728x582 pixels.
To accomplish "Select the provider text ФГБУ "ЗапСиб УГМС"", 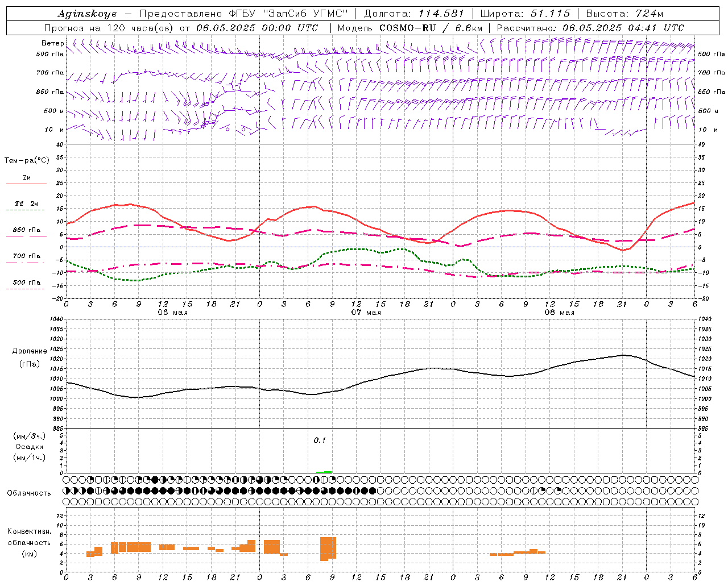I will click(287, 14).
